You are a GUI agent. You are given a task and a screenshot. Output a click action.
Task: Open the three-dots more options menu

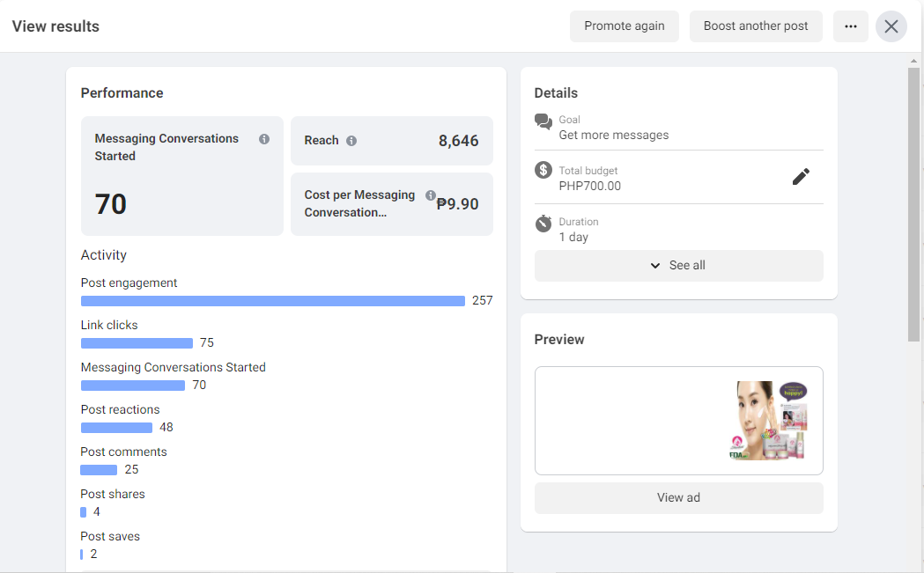click(850, 26)
